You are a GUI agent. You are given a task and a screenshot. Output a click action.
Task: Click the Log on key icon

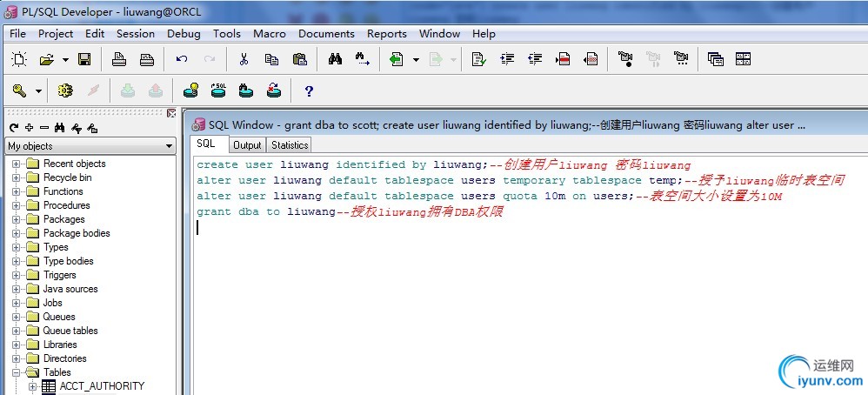click(x=19, y=90)
